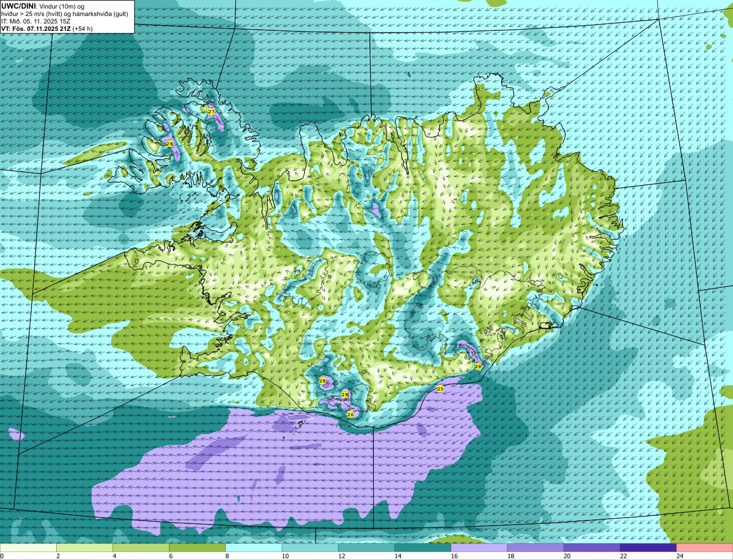Select the lavender 16–18 m/s legend swatch
The image size is (733, 560).
click(479, 548)
